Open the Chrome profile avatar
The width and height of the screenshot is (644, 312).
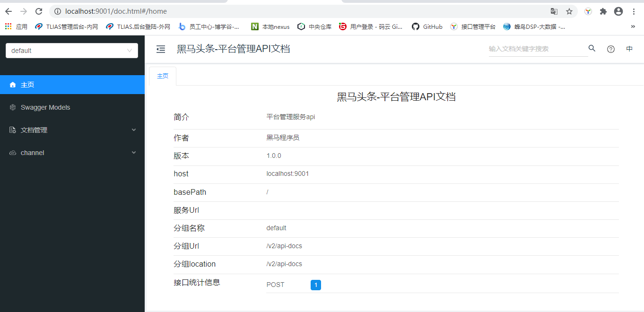618,11
